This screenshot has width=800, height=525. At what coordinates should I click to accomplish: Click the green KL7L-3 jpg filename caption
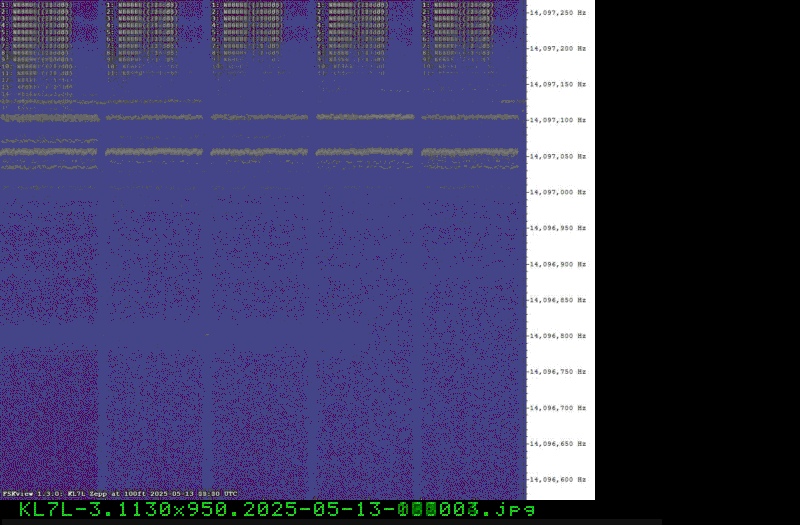point(277,509)
